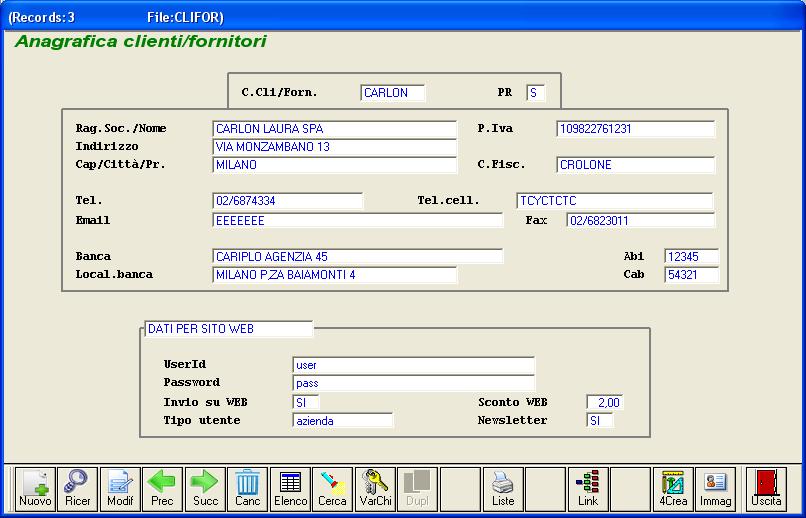Go to previous record with Prec arrow
Viewport: 806px width, 518px height.
pyautogui.click(x=162, y=489)
